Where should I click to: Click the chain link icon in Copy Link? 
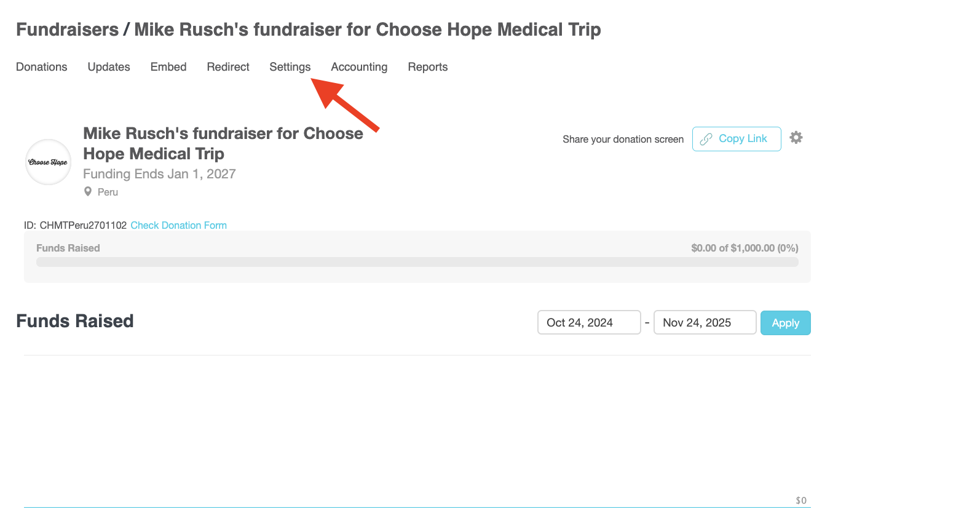tap(706, 139)
